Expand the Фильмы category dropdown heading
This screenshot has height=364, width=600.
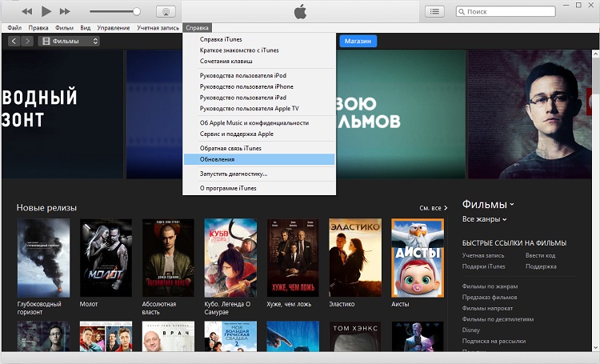(488, 204)
